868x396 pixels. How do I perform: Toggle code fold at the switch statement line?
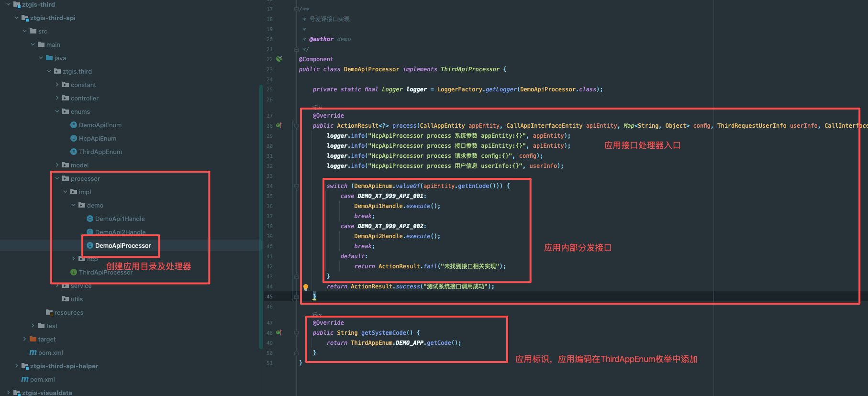coord(296,186)
